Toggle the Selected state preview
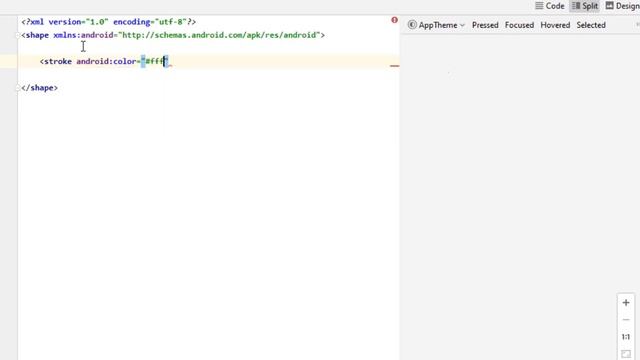 (x=591, y=25)
